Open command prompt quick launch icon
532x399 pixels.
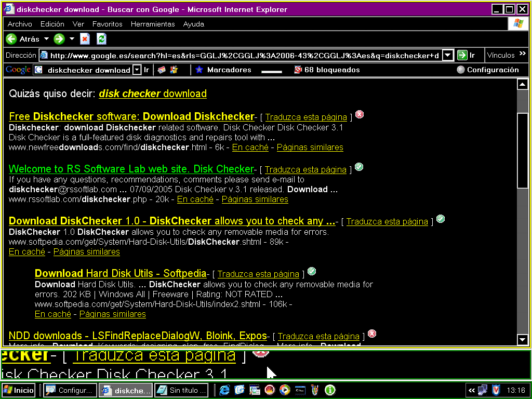(x=300, y=390)
